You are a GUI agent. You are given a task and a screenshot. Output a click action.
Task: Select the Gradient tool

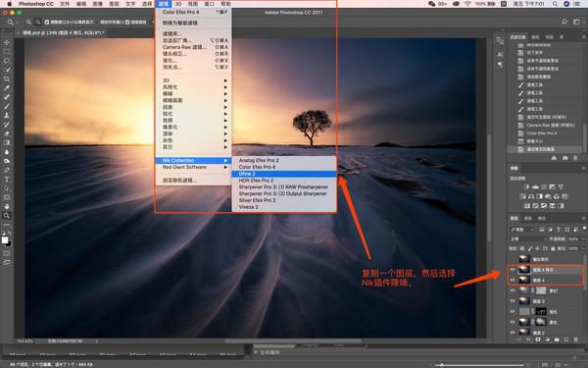point(7,142)
